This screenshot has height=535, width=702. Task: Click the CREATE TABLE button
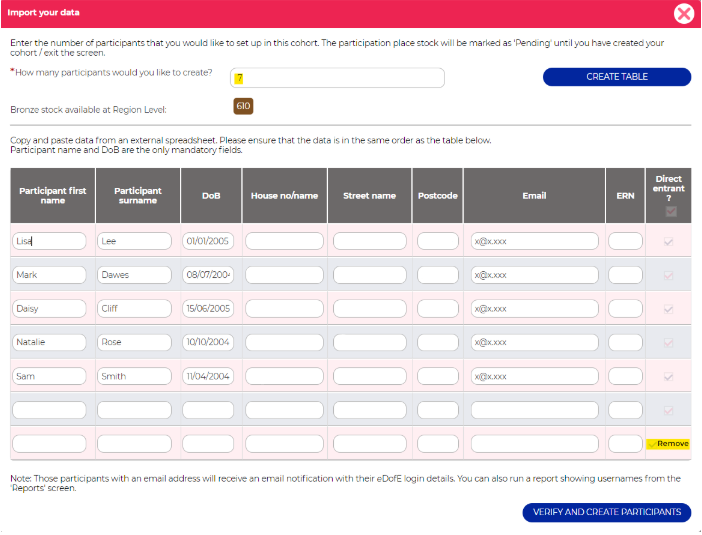[616, 77]
